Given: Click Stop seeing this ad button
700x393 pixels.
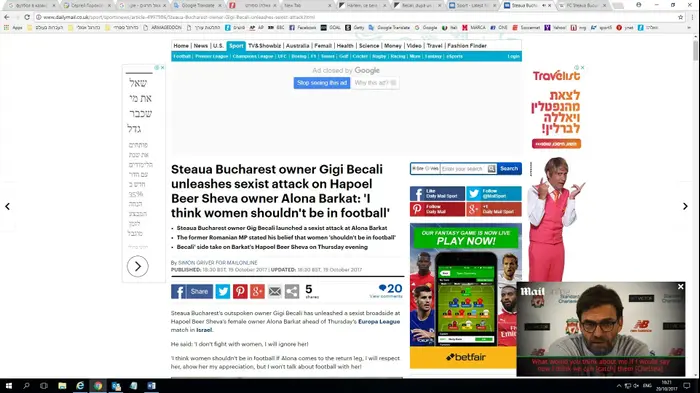Looking at the screenshot, I should [x=322, y=83].
